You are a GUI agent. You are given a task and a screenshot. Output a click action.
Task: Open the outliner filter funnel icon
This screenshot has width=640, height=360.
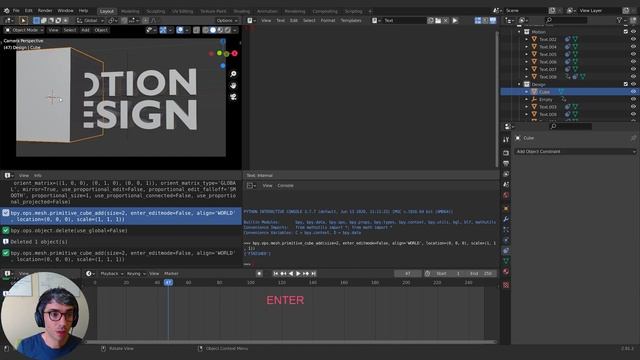[x=620, y=20]
